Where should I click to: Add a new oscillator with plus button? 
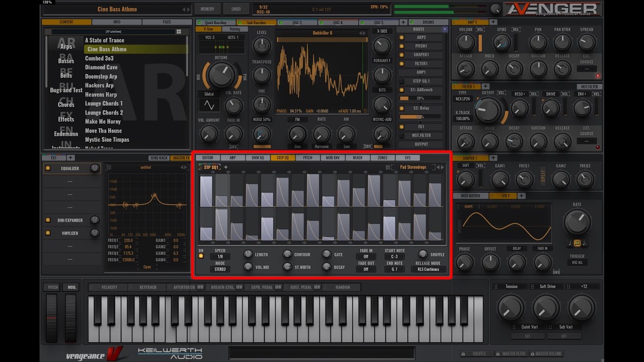click(x=403, y=23)
